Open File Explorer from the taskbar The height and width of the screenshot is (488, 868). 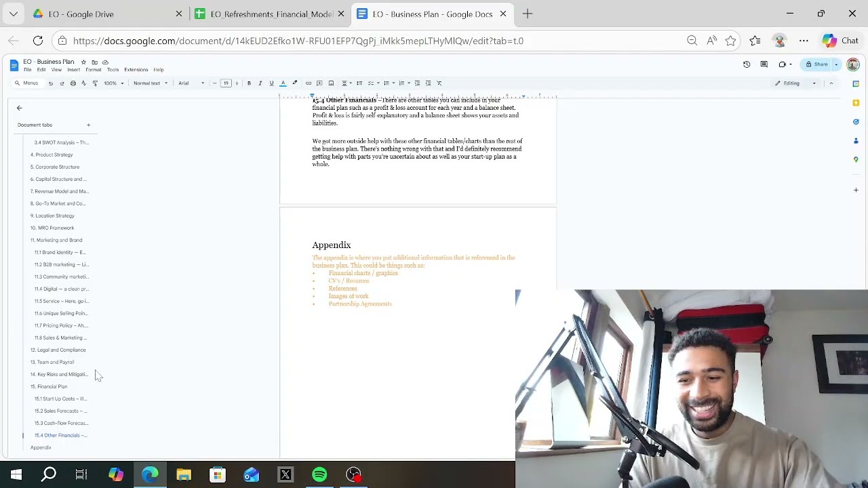pyautogui.click(x=184, y=474)
